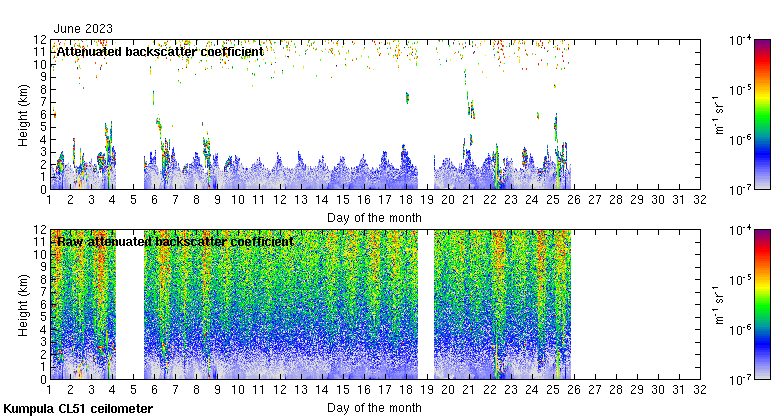This screenshot has width=780, height=420.
Task: Click the height 12 tick on top plot's y-axis
Action: (38, 40)
